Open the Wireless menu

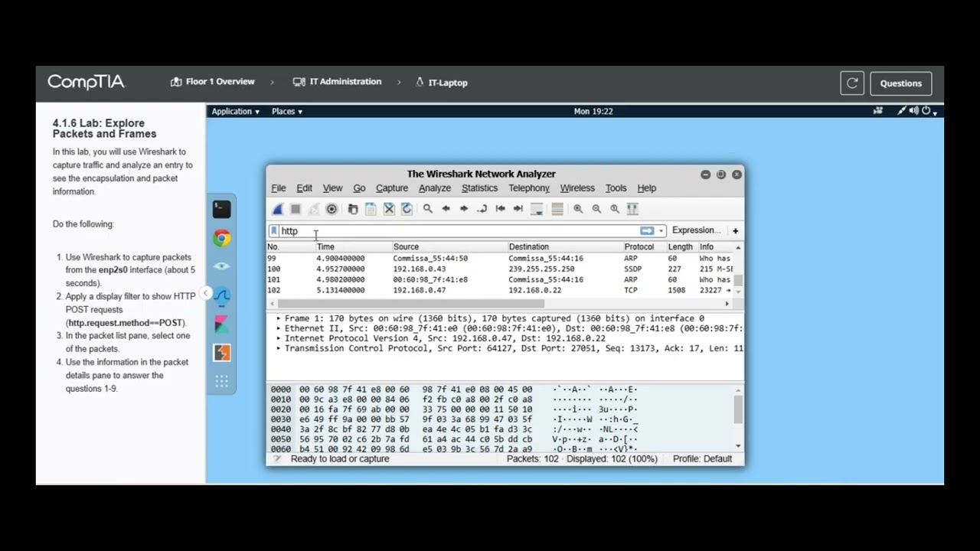[577, 188]
